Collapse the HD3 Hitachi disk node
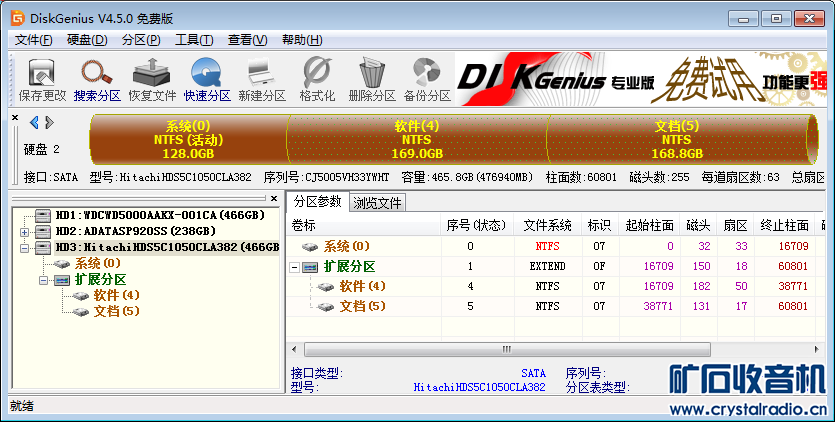This screenshot has width=835, height=422. coord(24,248)
